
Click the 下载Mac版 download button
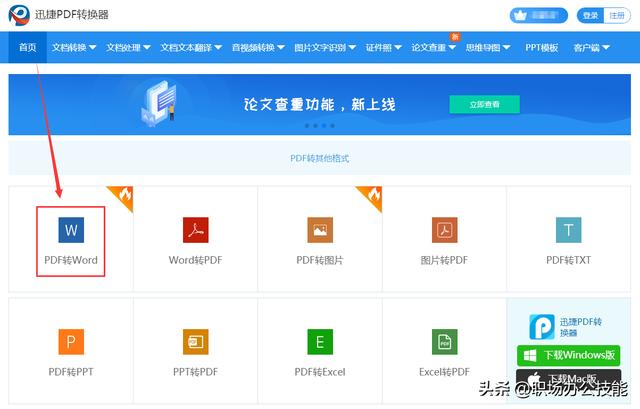(x=569, y=378)
